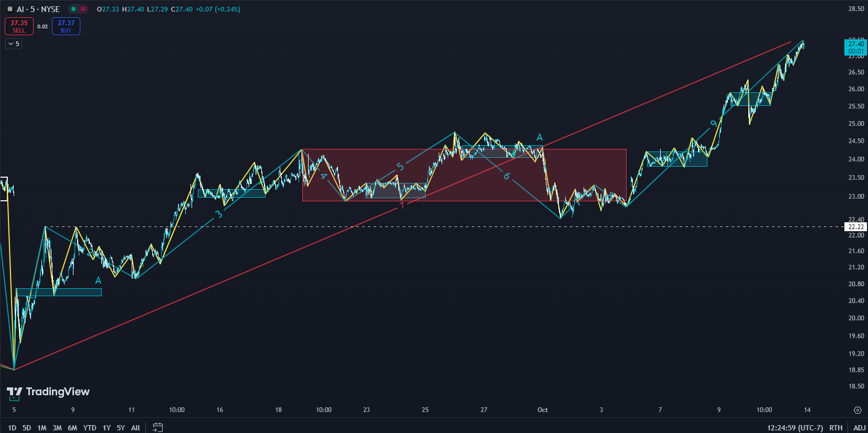Open symbol search via AI · 5 · NYSE title
868x433 pixels.
click(x=38, y=9)
